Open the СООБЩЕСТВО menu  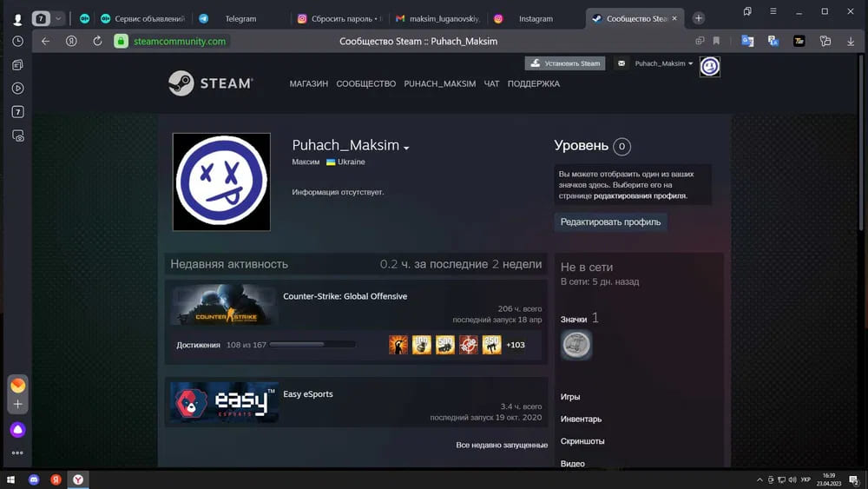tap(366, 83)
